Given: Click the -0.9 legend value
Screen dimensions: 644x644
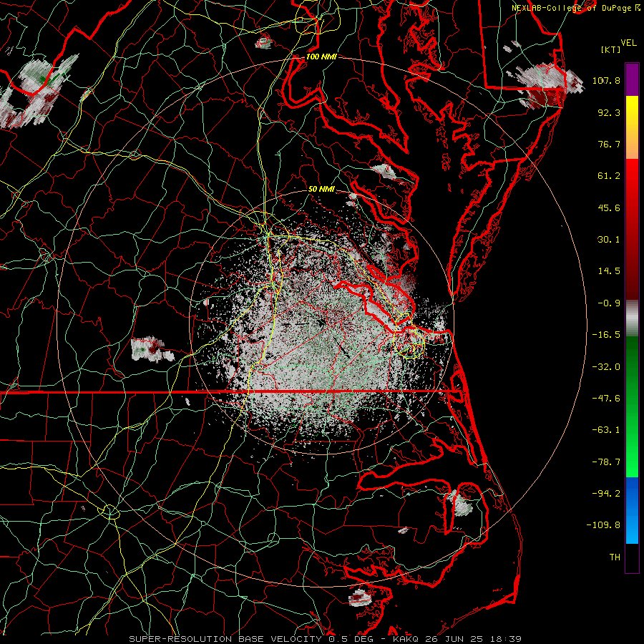Looking at the screenshot, I should pos(609,303).
